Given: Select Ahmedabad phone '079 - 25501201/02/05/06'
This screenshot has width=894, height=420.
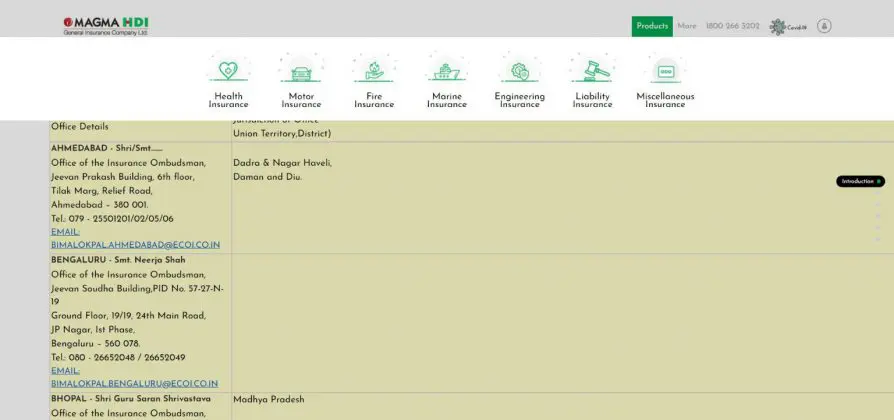Looking at the screenshot, I should 121,219.
